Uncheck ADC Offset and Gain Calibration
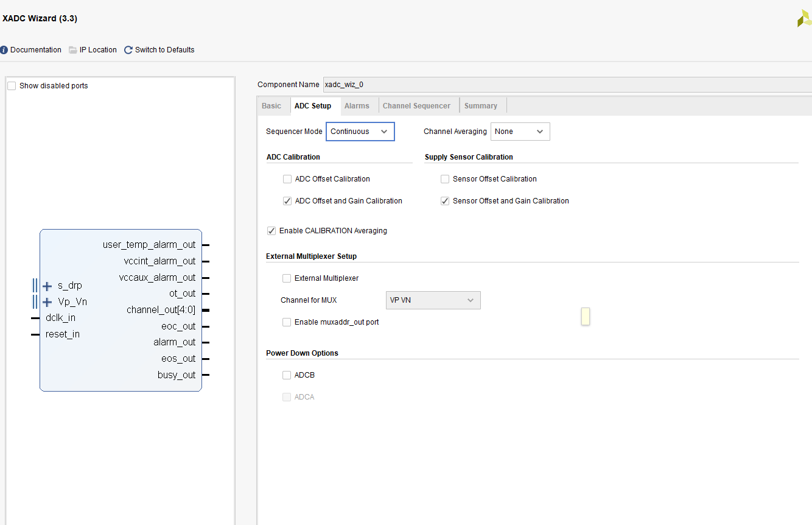This screenshot has width=812, height=525. tap(287, 201)
